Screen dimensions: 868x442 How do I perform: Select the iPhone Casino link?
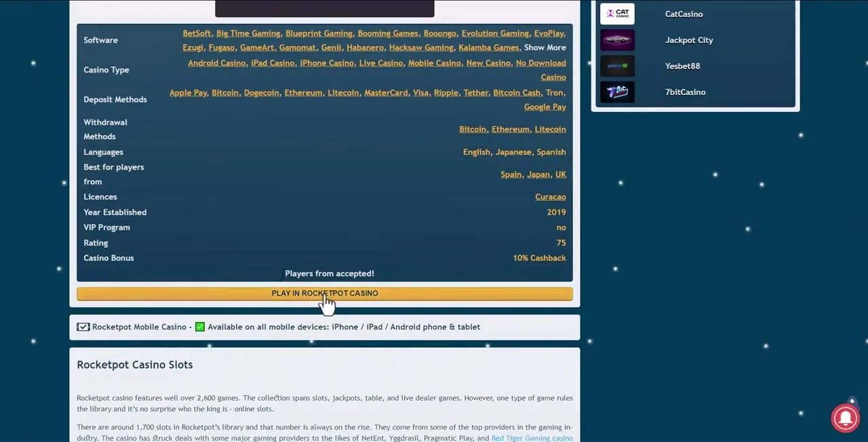pyautogui.click(x=327, y=63)
